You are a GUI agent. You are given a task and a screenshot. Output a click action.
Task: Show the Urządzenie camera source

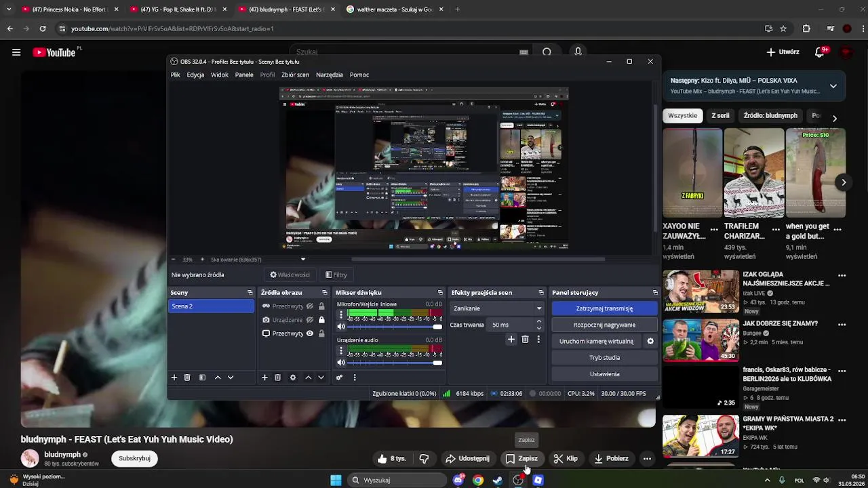pyautogui.click(x=310, y=320)
